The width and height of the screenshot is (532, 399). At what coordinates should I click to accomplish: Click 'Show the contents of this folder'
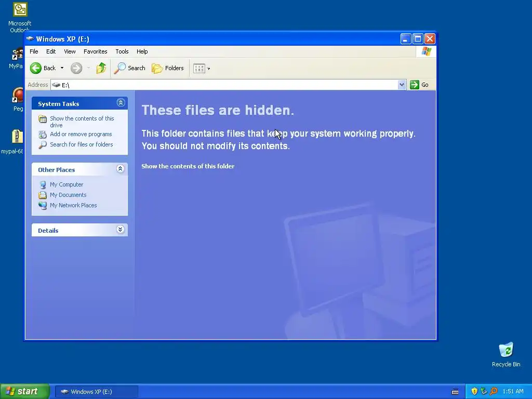(x=188, y=166)
